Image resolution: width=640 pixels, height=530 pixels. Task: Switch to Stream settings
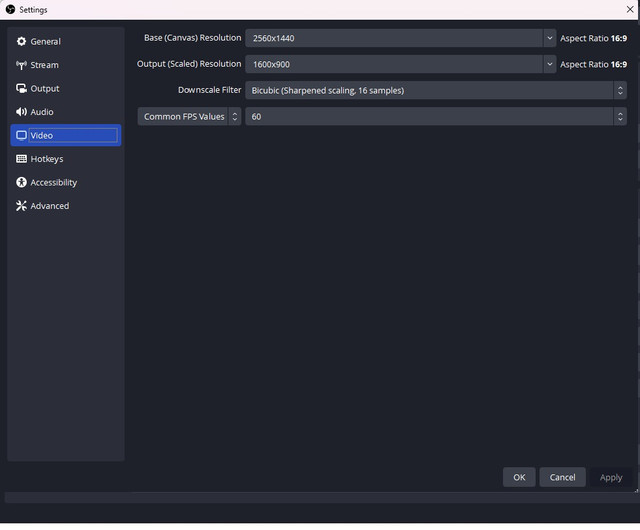click(x=66, y=65)
